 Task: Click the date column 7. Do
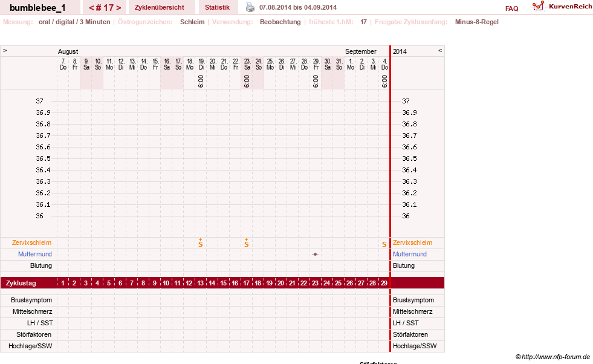point(63,64)
